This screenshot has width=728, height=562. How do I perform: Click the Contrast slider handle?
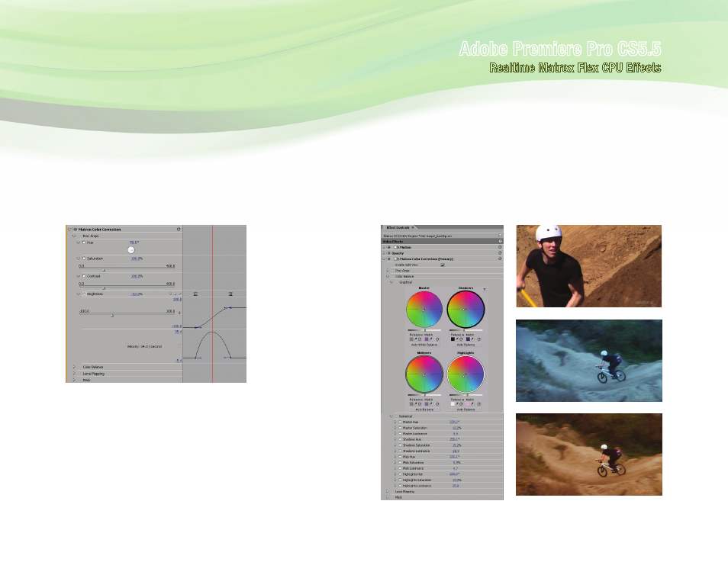point(104,288)
